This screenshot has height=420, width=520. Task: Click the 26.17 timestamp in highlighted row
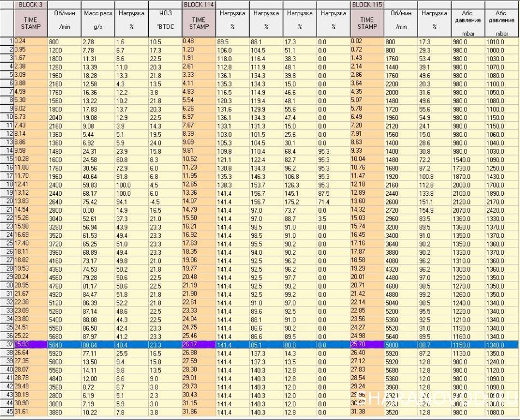[x=198, y=345]
